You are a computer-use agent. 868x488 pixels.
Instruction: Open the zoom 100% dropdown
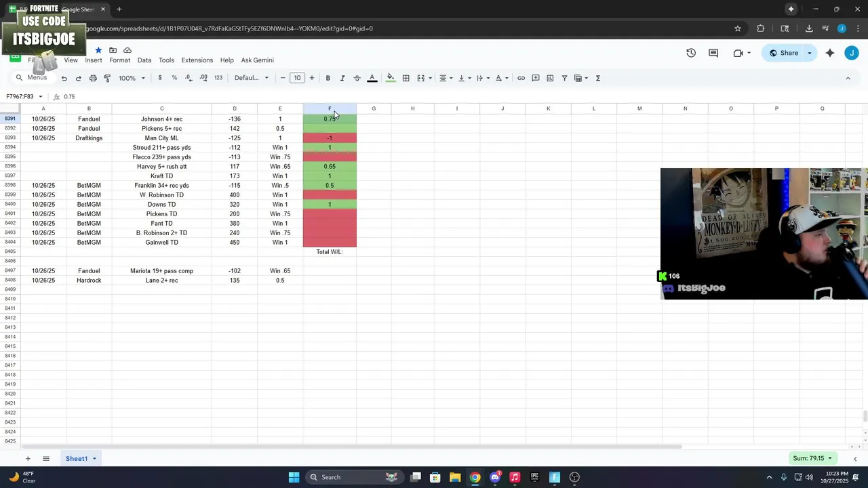(x=132, y=78)
